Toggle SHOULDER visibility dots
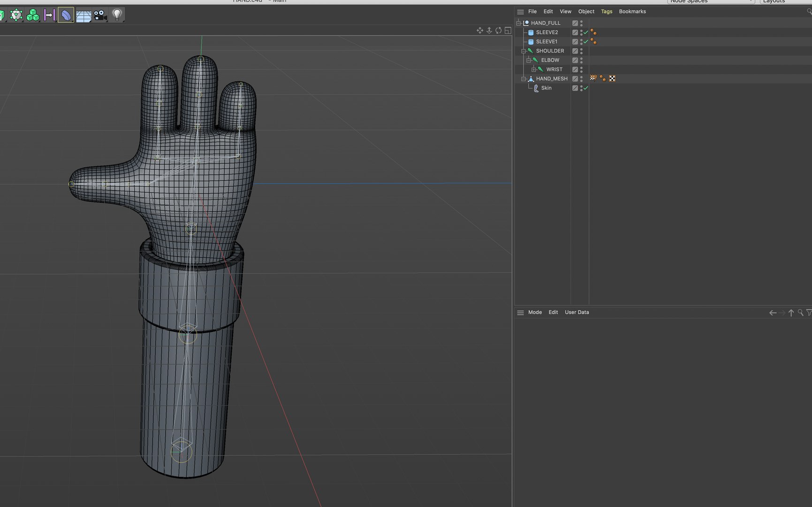The height and width of the screenshot is (507, 812). click(x=581, y=51)
